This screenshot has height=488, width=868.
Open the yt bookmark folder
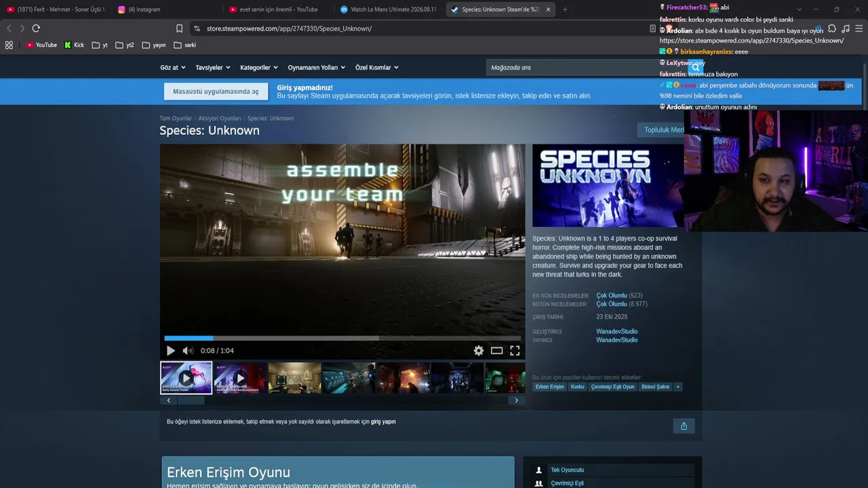click(100, 45)
